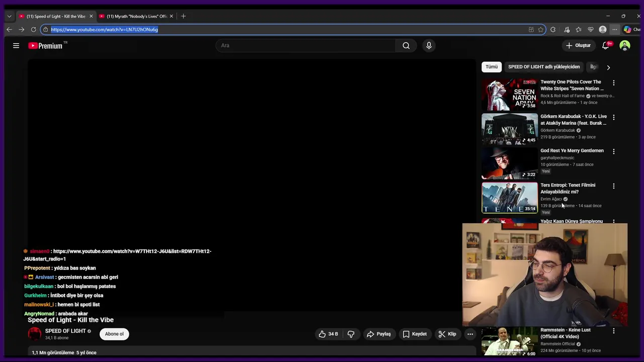Click the Evrim Ağacı channel name

551,199
